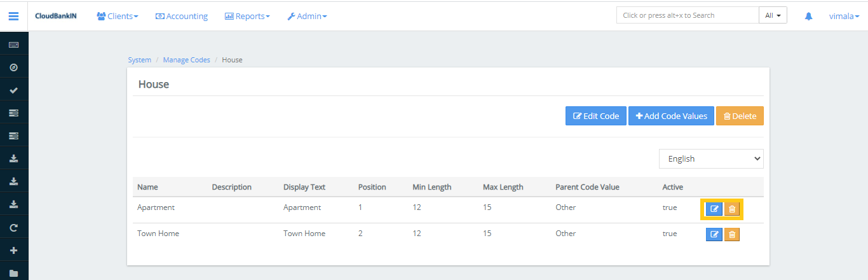Viewport: 868px width, 280px height.
Task: Delete the Town Home code value
Action: (732, 235)
